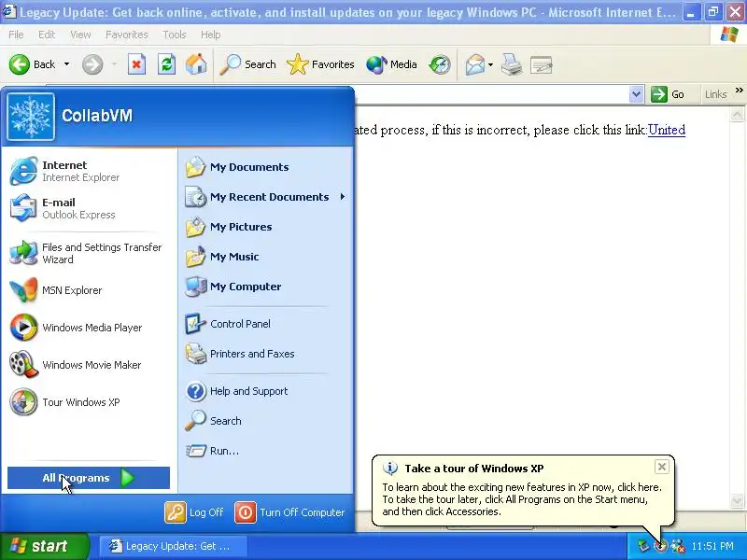The width and height of the screenshot is (747, 560).
Task: Select the Legacy Update taskbar button
Action: coord(173,546)
